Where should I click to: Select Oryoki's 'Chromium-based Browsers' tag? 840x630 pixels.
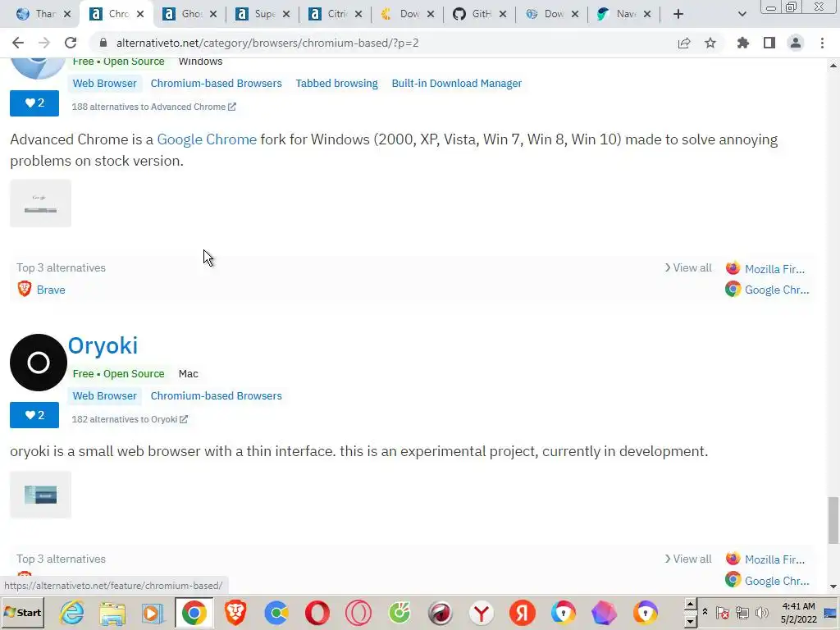click(x=216, y=396)
